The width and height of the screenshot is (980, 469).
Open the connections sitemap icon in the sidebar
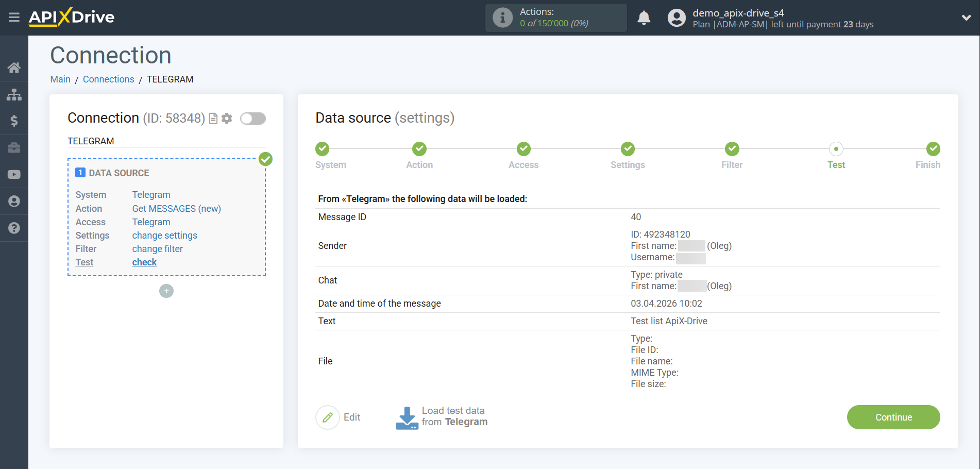coord(14,94)
